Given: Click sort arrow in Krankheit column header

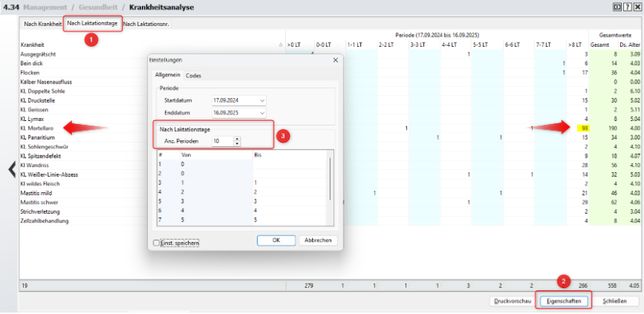Looking at the screenshot, I should (281, 45).
